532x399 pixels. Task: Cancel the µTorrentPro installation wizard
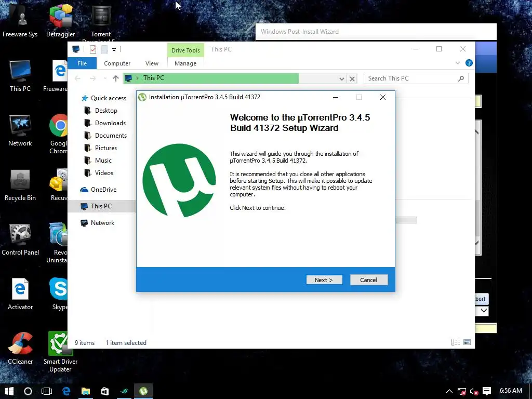(369, 280)
